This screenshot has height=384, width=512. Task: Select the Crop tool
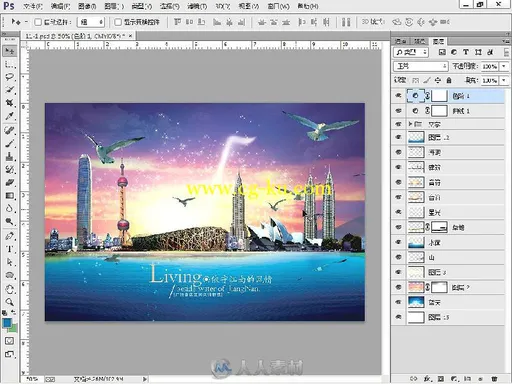point(10,103)
